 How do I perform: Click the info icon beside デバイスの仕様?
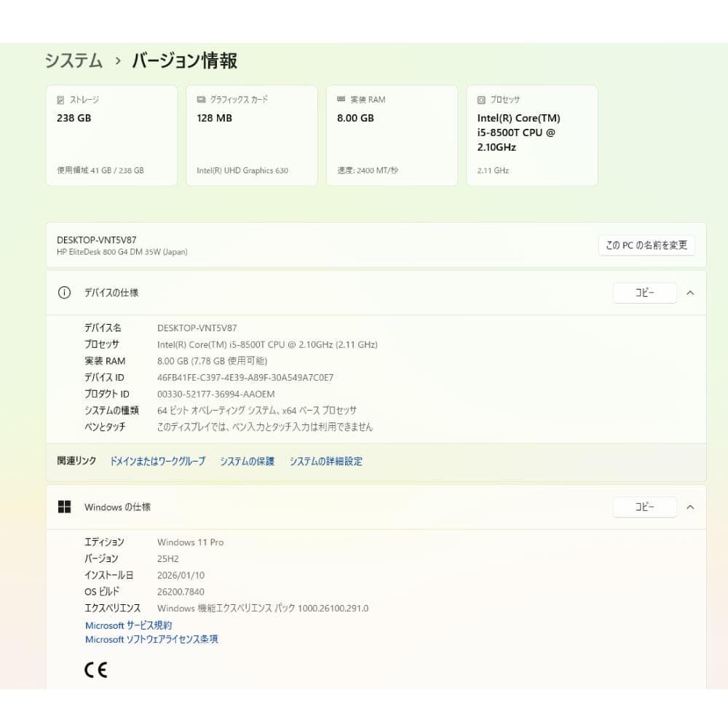pyautogui.click(x=66, y=293)
